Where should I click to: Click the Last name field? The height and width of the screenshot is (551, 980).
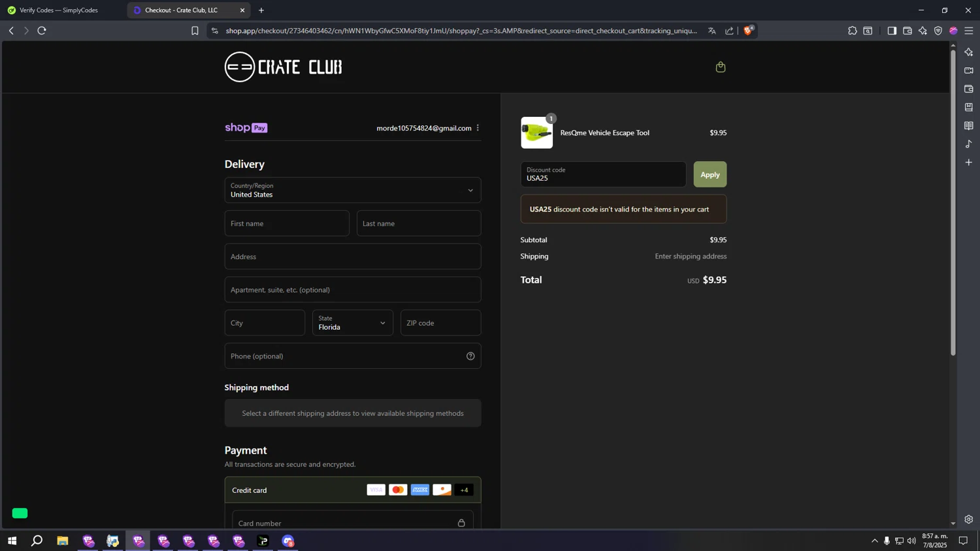click(x=419, y=223)
